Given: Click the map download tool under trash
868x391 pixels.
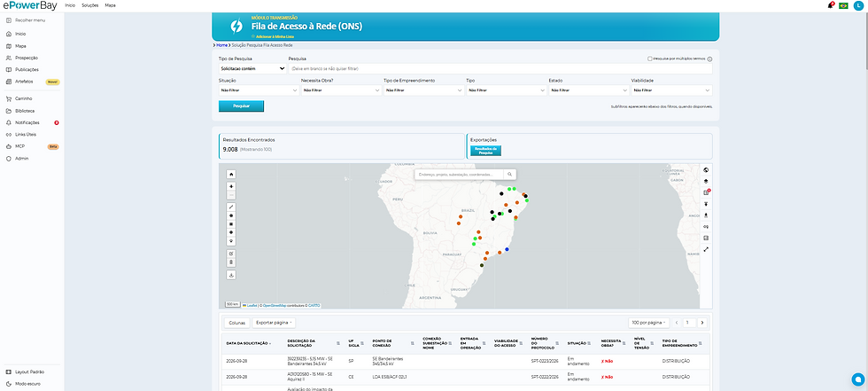Looking at the screenshot, I should tap(231, 275).
